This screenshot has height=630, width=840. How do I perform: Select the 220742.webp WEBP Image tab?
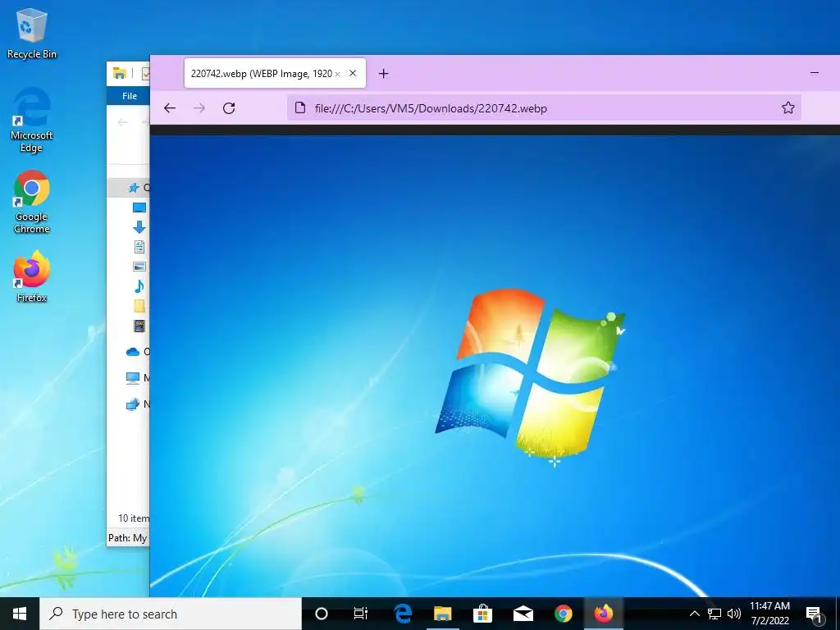(x=275, y=73)
